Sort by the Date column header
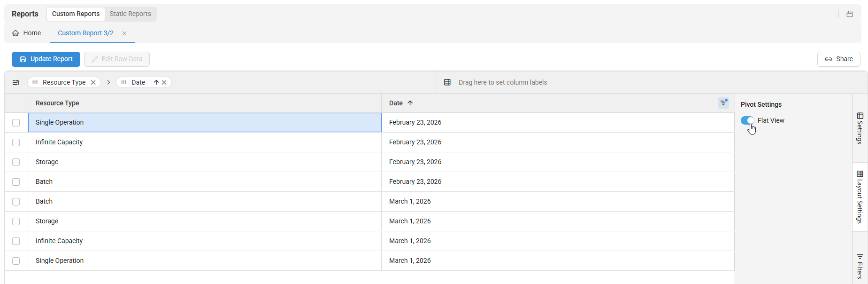Image resolution: width=868 pixels, height=284 pixels. tap(396, 103)
